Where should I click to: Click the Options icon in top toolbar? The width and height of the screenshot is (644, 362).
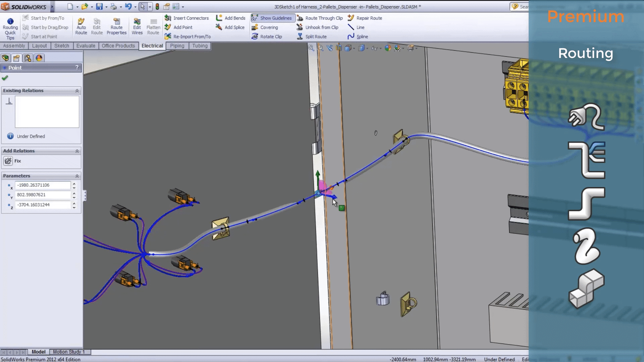click(x=176, y=7)
